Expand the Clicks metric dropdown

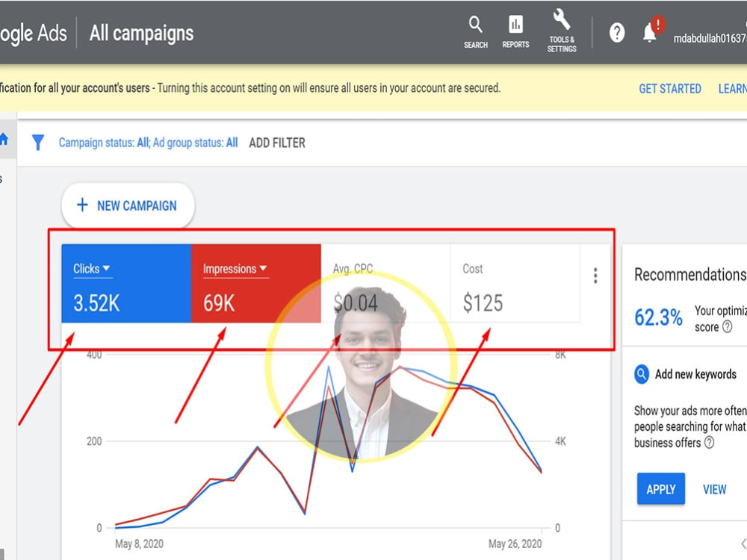click(106, 268)
